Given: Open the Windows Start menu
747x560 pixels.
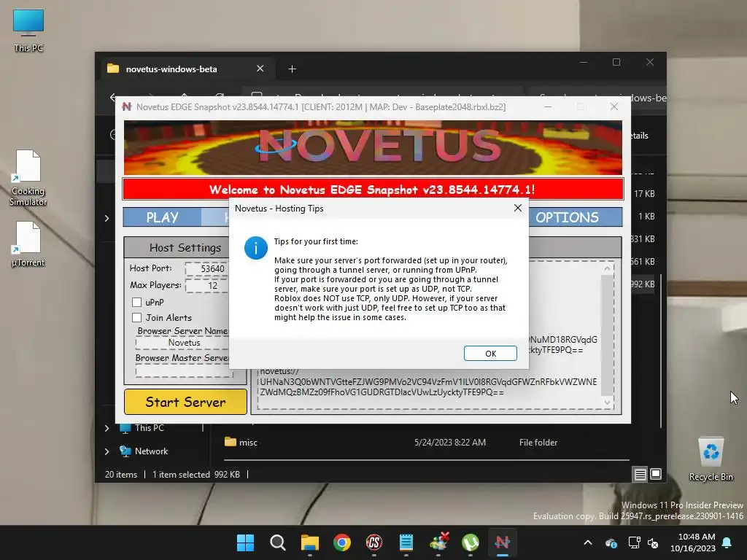Looking at the screenshot, I should click(x=246, y=542).
